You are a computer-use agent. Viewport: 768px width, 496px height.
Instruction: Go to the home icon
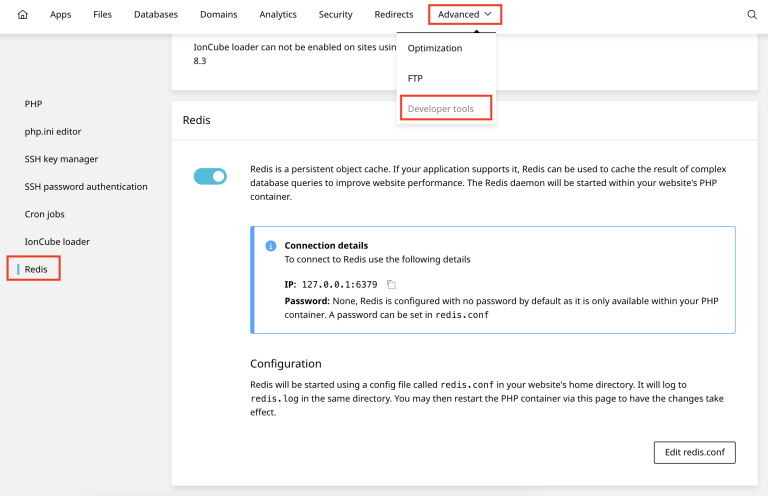pyautogui.click(x=23, y=15)
